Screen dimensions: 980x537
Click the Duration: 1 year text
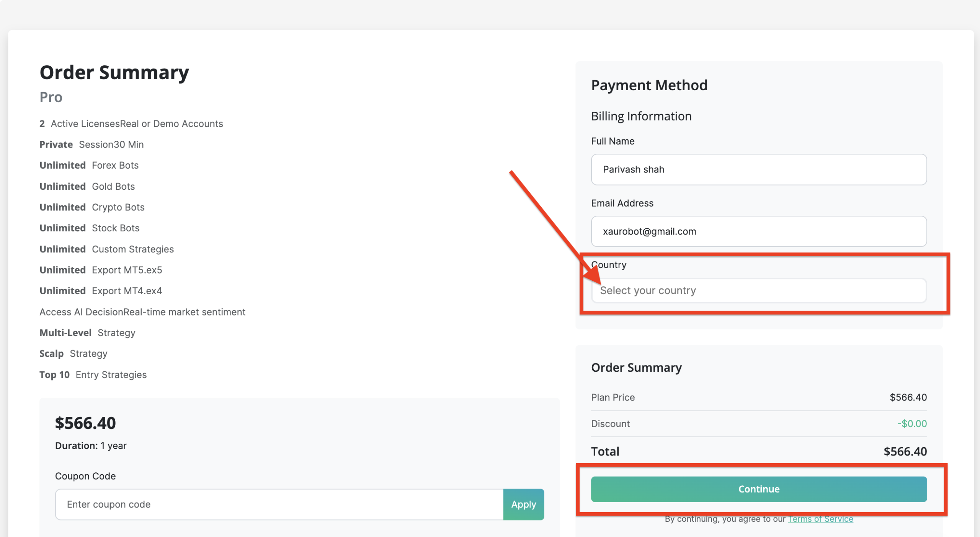(91, 446)
